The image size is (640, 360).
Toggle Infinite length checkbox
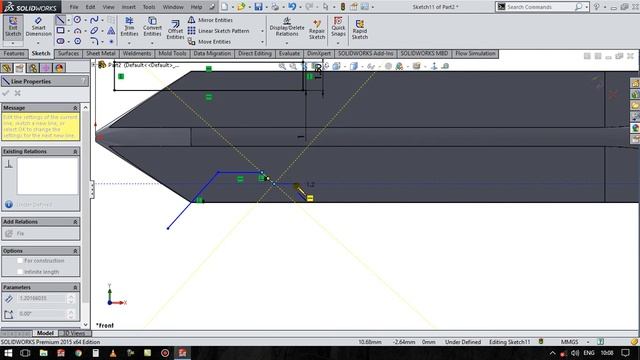point(20,271)
